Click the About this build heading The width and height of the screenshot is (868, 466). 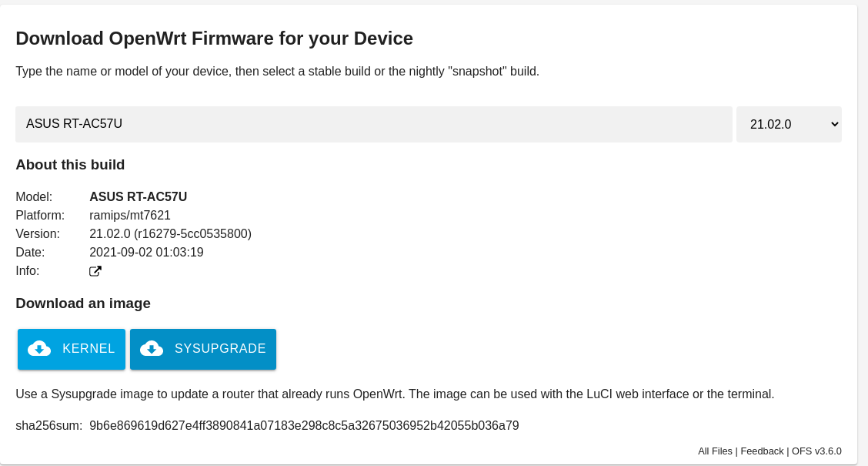[x=70, y=165]
